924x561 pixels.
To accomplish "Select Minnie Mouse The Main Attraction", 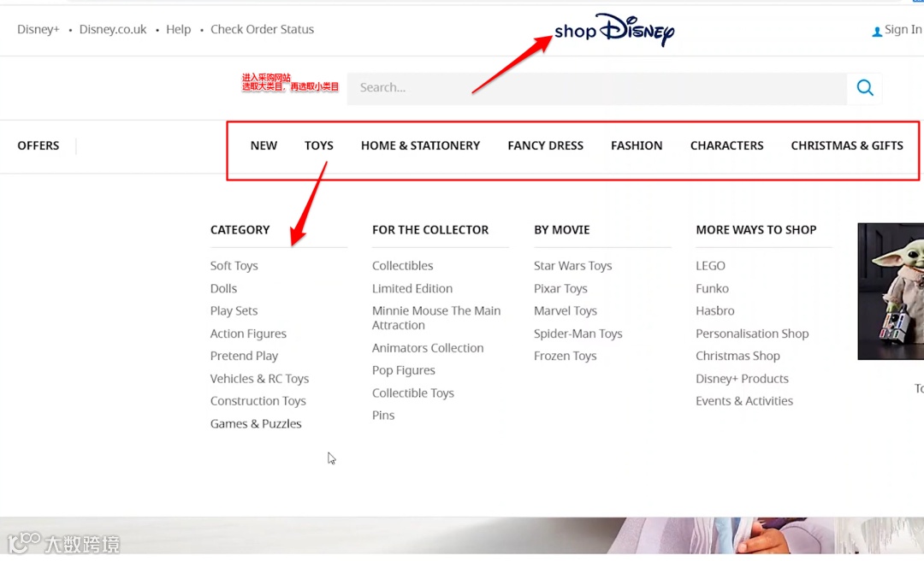I will [x=436, y=318].
